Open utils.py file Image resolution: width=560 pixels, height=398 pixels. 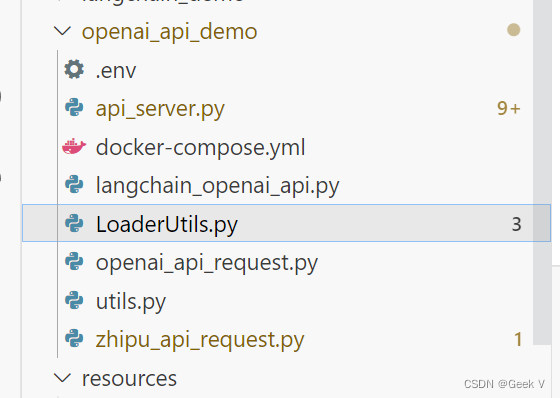(131, 302)
